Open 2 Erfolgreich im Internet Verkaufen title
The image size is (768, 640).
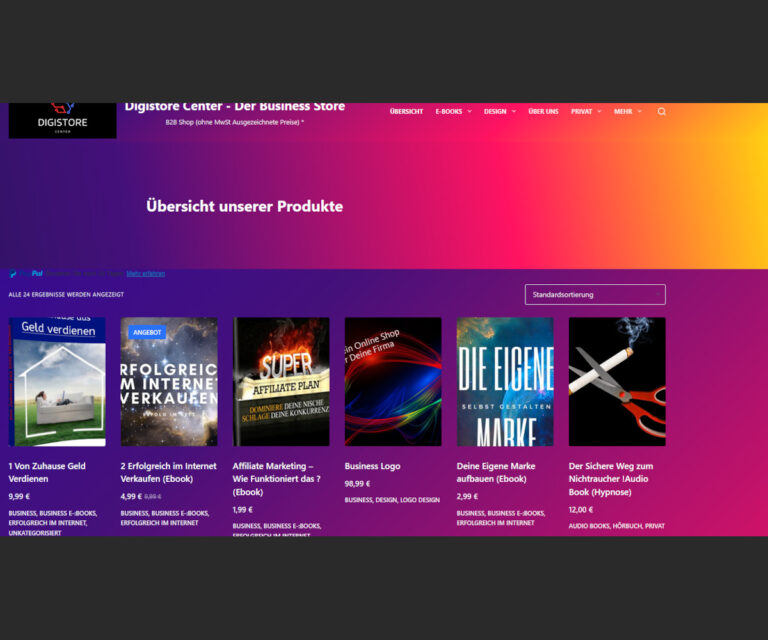(168, 473)
